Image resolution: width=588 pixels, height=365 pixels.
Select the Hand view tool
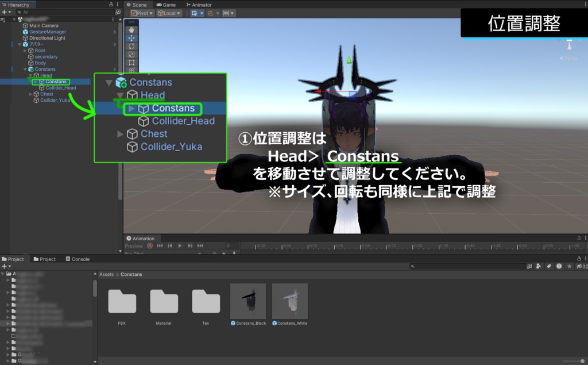131,29
